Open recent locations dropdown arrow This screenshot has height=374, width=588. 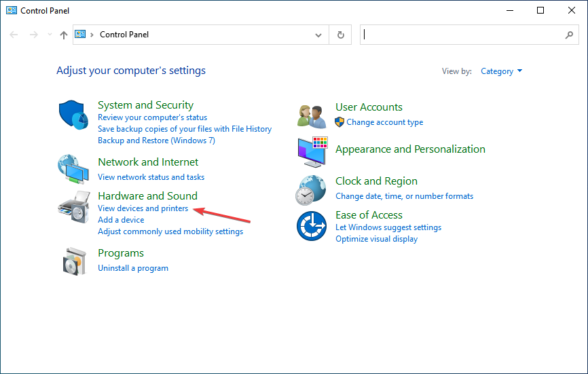(x=50, y=35)
